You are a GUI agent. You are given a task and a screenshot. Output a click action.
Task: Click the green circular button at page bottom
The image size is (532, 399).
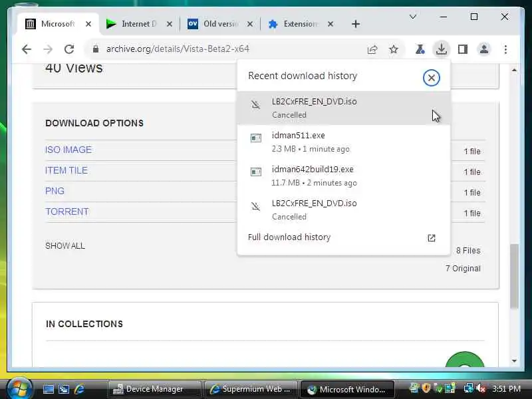[465, 360]
